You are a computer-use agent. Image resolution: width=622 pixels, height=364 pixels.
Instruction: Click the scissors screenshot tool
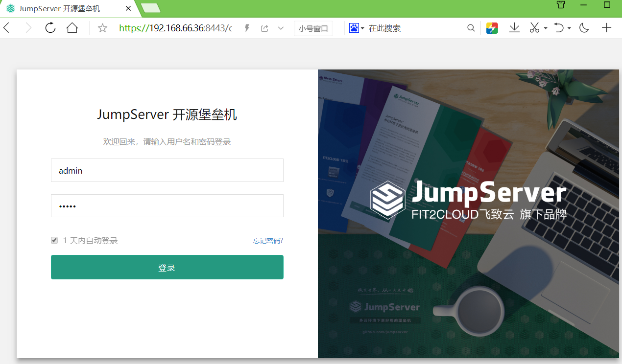coord(534,28)
